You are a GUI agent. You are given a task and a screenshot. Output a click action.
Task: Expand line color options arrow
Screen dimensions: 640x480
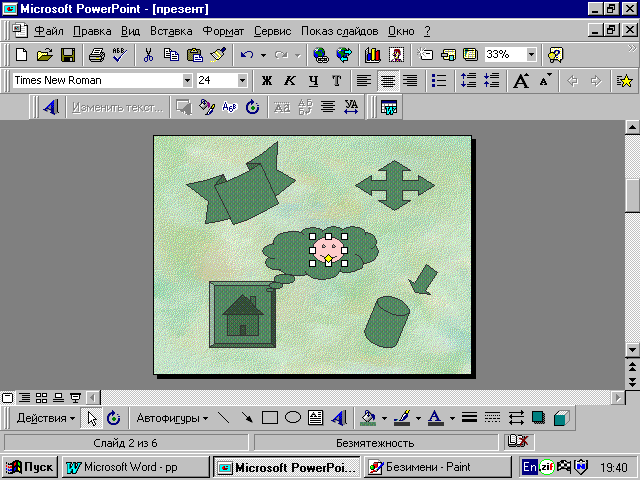[418, 418]
